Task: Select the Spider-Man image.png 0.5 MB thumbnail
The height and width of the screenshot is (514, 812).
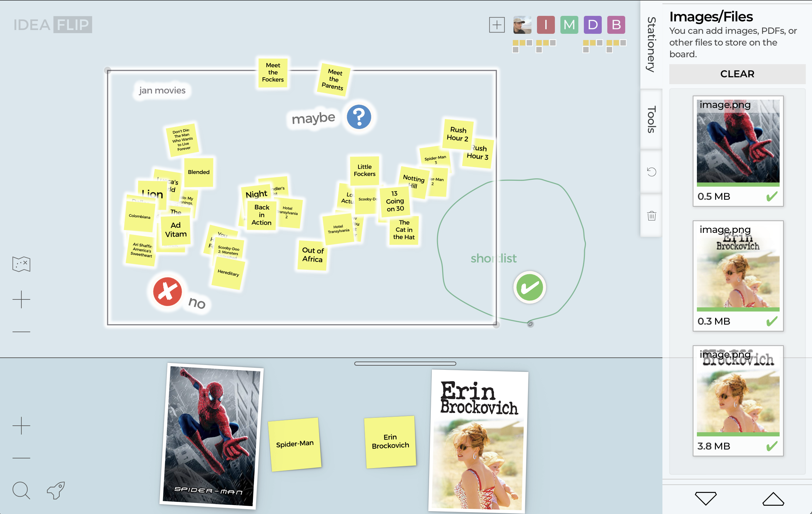Action: tap(738, 151)
